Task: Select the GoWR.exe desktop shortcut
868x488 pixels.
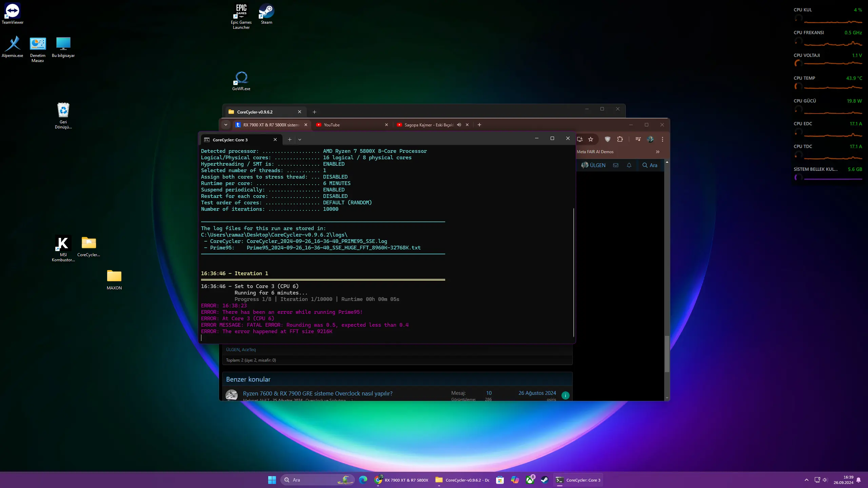Action: point(241,81)
